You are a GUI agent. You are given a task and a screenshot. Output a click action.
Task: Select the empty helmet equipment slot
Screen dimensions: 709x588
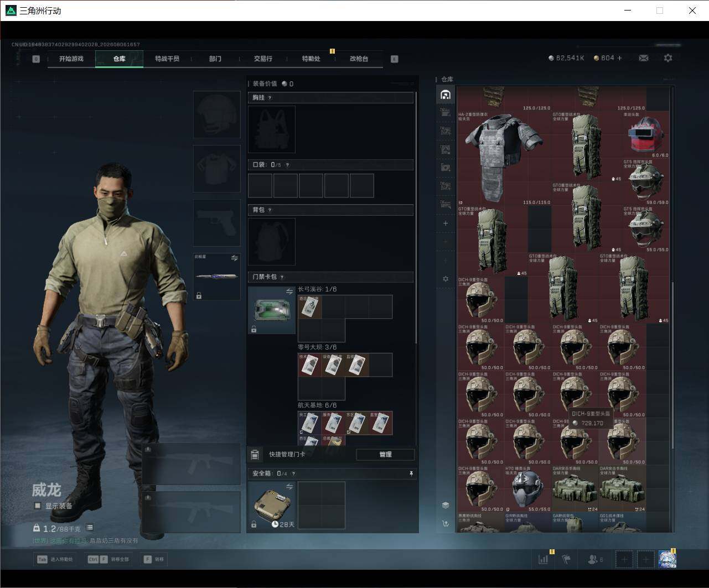[217, 115]
